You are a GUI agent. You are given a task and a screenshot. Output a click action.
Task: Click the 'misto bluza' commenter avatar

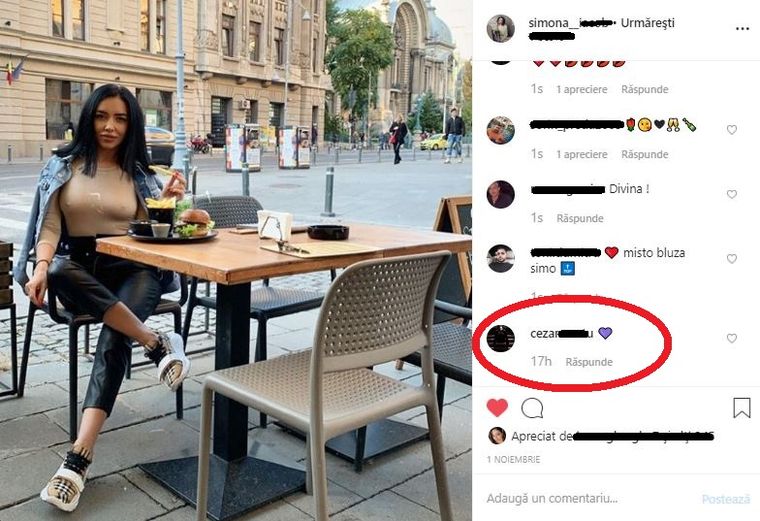500,259
